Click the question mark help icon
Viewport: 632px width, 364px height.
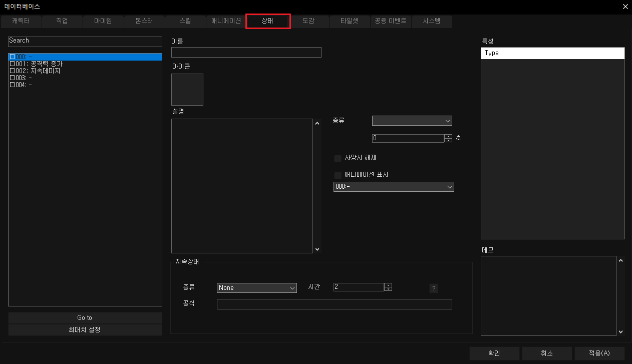tap(434, 288)
